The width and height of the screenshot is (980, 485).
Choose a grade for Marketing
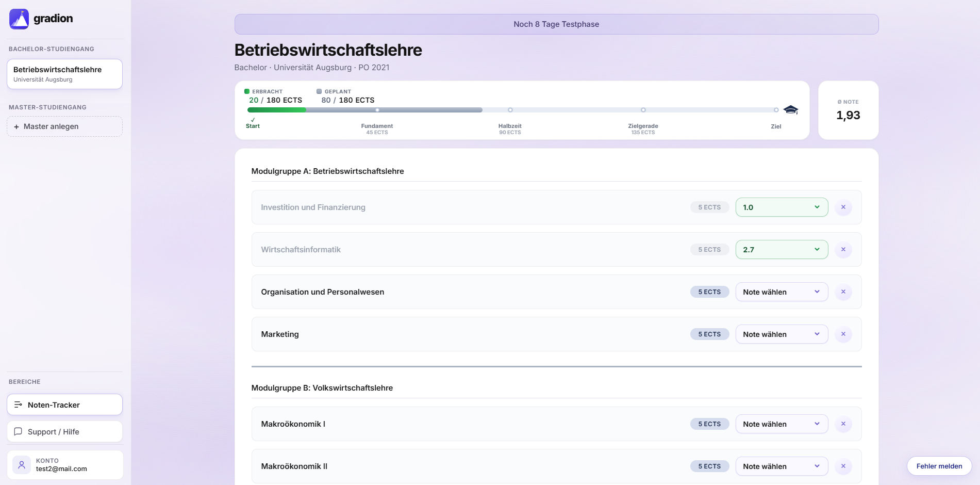[782, 334]
